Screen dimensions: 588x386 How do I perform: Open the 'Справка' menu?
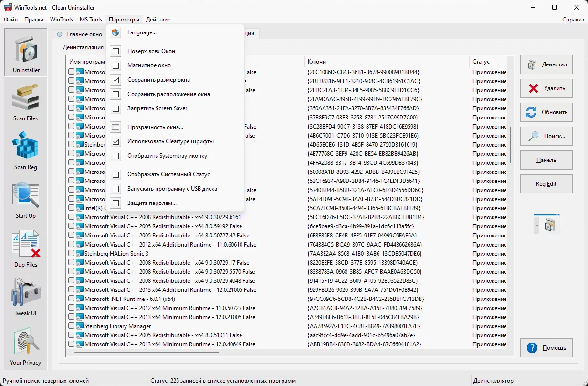pyautogui.click(x=573, y=20)
